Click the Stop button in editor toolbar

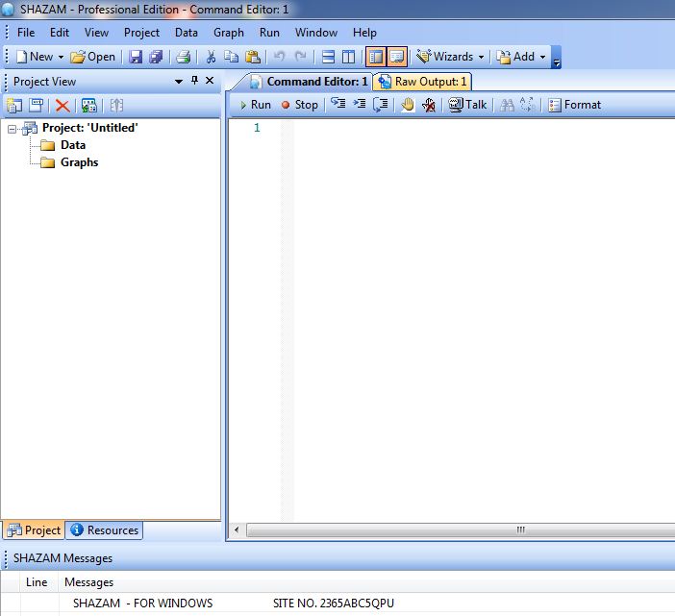tap(300, 105)
